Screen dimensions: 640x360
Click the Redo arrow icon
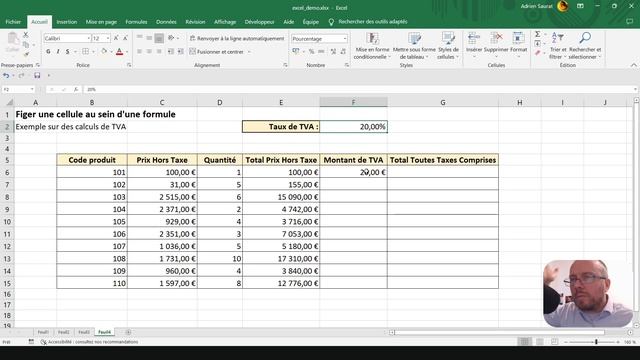(x=21, y=75)
